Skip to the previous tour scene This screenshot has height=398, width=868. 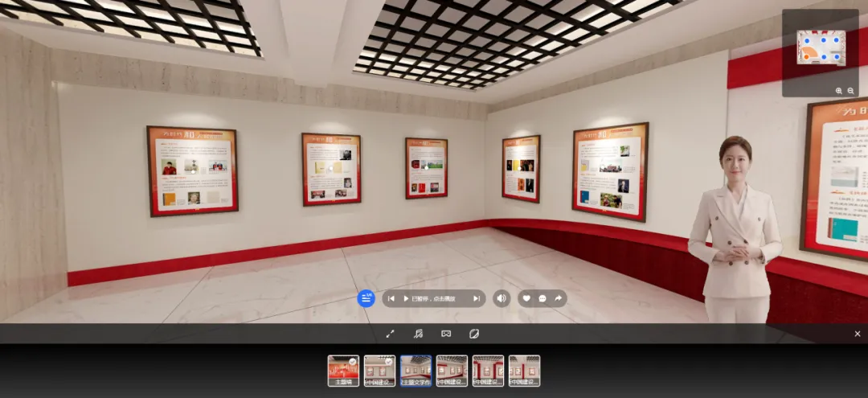click(x=391, y=298)
